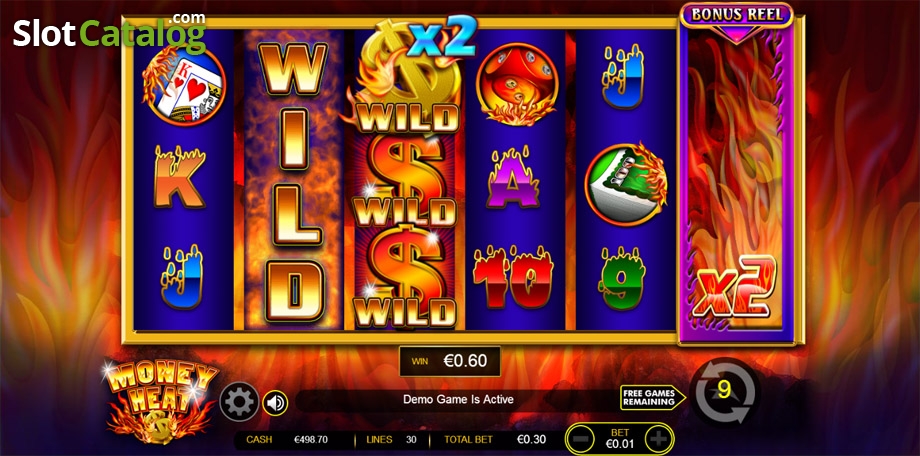This screenshot has width=920, height=456.
Task: Click the flaming red dice symbol
Action: click(x=516, y=84)
